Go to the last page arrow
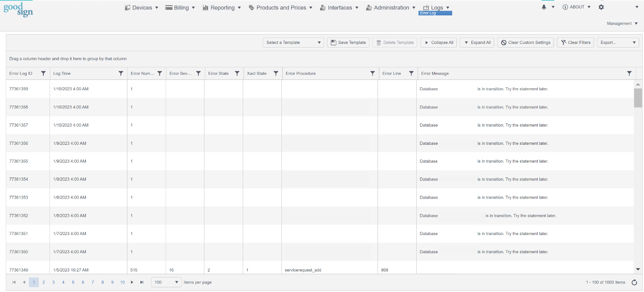The height and width of the screenshot is (292, 644). (x=142, y=282)
